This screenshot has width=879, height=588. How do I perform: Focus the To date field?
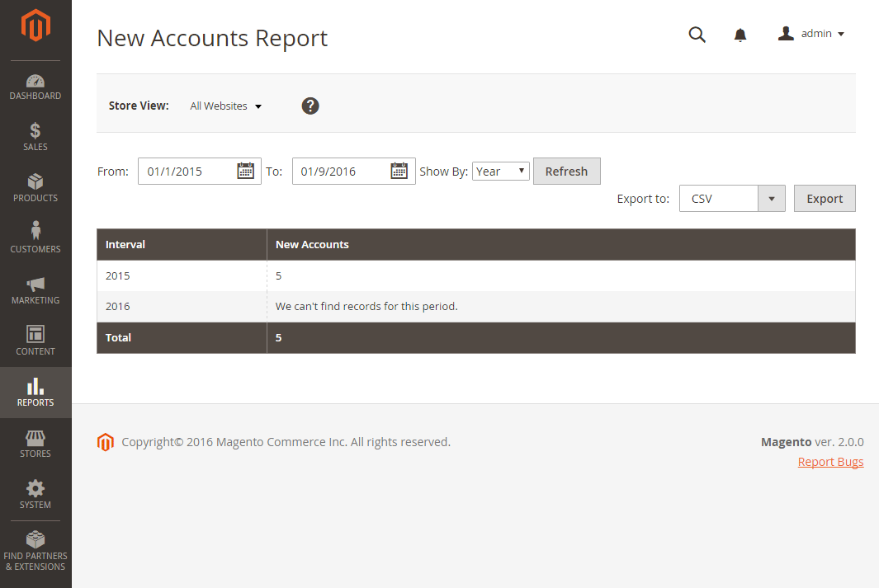(x=354, y=171)
